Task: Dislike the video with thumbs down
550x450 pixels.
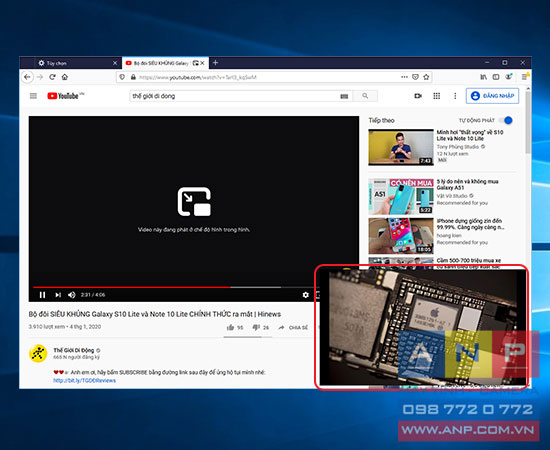Action: [x=256, y=328]
